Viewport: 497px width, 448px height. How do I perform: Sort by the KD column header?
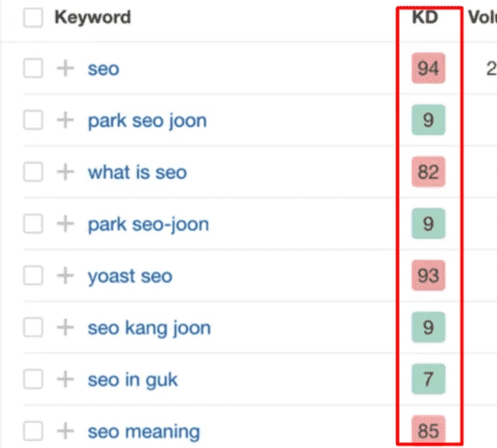point(425,17)
